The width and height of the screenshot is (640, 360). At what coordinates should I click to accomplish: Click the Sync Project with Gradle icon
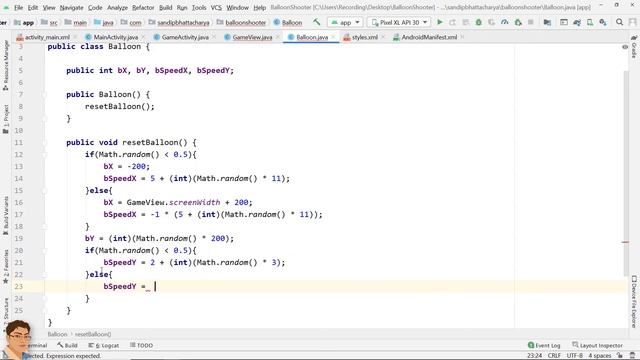[577, 22]
